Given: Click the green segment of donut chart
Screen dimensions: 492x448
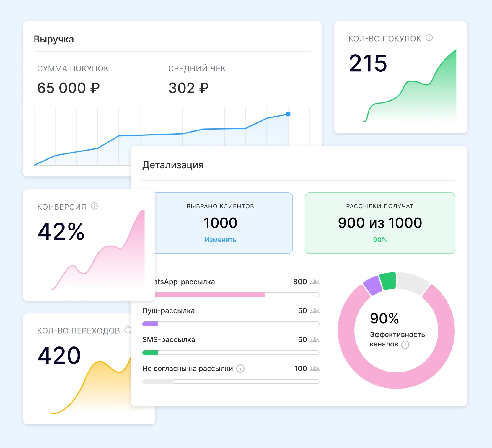Looking at the screenshot, I should click(x=388, y=281).
